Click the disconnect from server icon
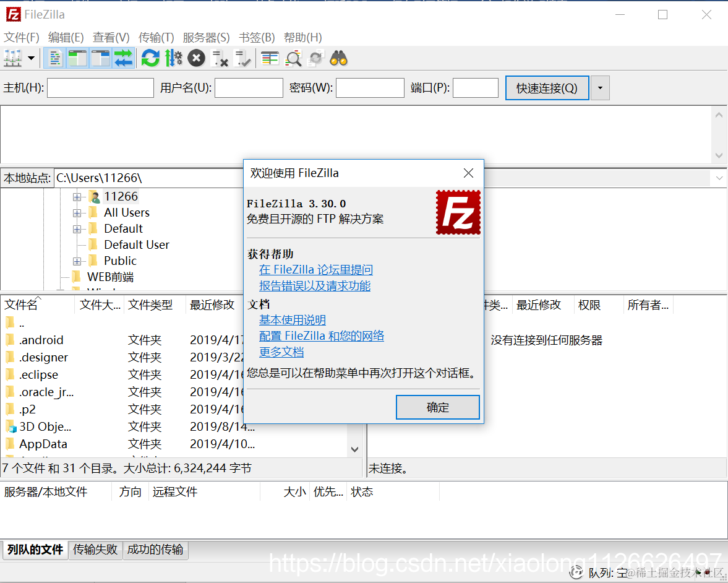Viewport: 728px width, 583px height. (x=219, y=59)
